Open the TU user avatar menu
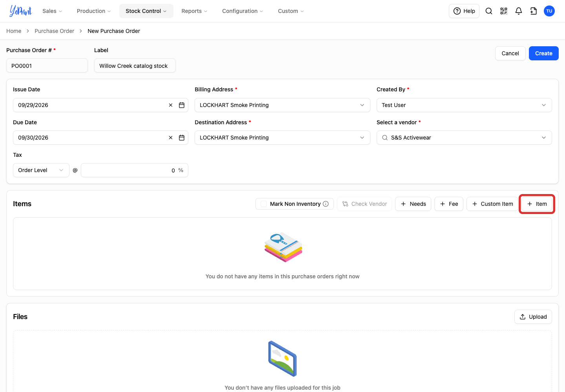This screenshot has width=565, height=392. pyautogui.click(x=549, y=11)
